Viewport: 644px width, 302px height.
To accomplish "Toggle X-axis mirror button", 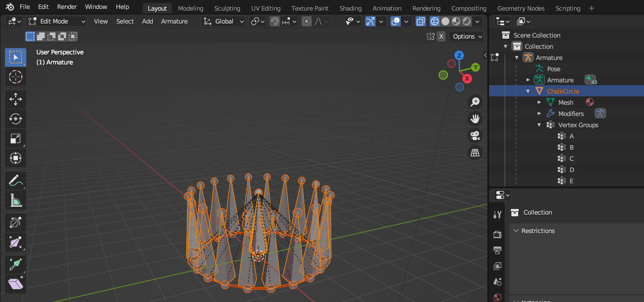I will click(x=441, y=36).
